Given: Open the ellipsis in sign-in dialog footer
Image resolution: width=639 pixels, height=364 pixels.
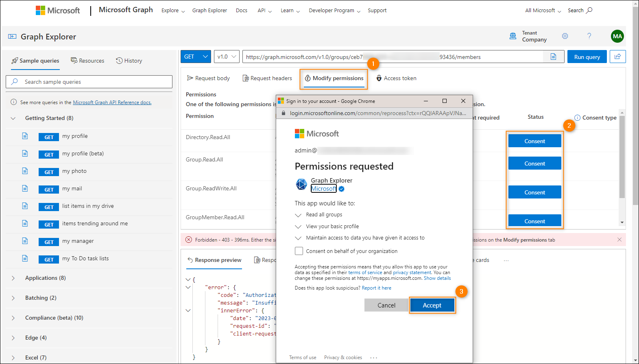Looking at the screenshot, I should 374,357.
